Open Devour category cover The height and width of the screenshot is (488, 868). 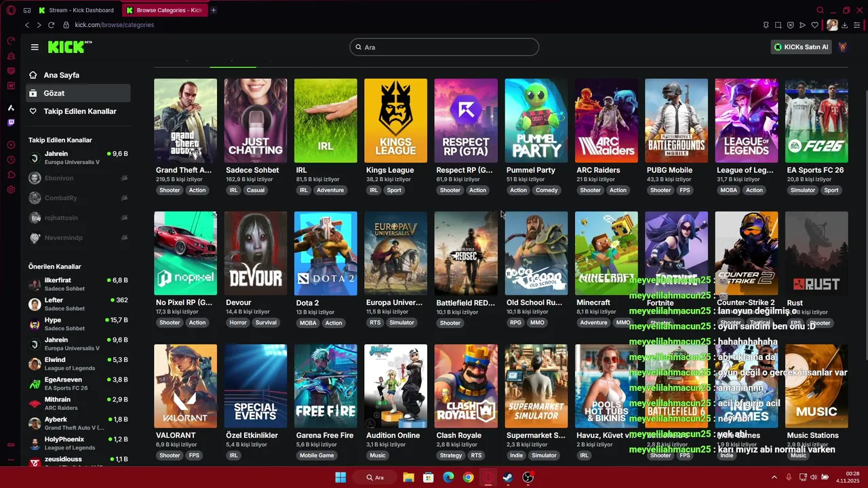[x=256, y=253]
